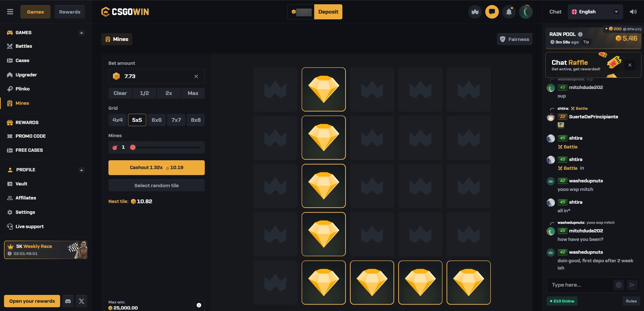The image size is (644, 311).
Task: Open the notifications bell
Action: coord(509,12)
